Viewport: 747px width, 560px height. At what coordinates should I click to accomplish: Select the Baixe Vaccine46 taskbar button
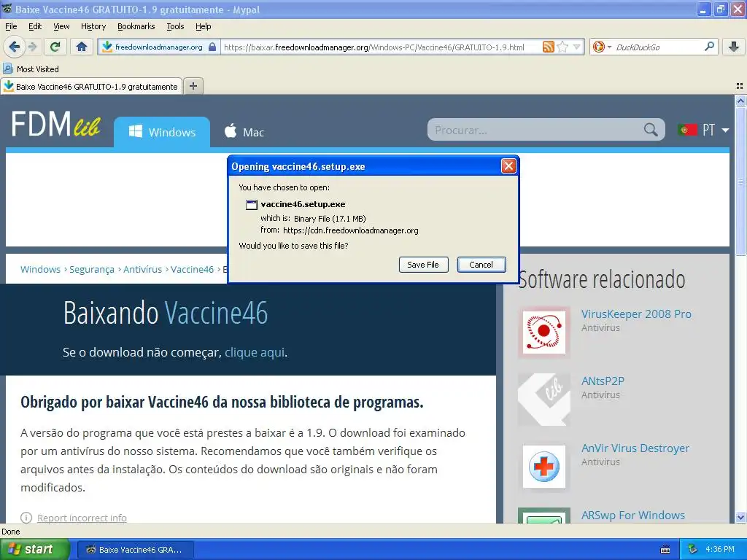pyautogui.click(x=135, y=550)
